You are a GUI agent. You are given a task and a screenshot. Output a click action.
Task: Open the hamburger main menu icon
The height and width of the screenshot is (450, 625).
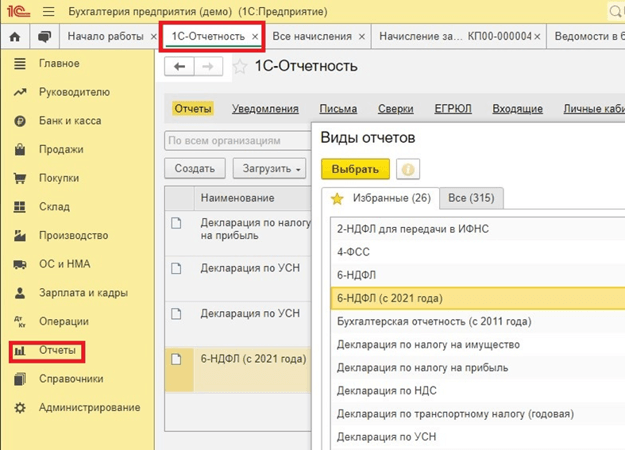pos(49,11)
